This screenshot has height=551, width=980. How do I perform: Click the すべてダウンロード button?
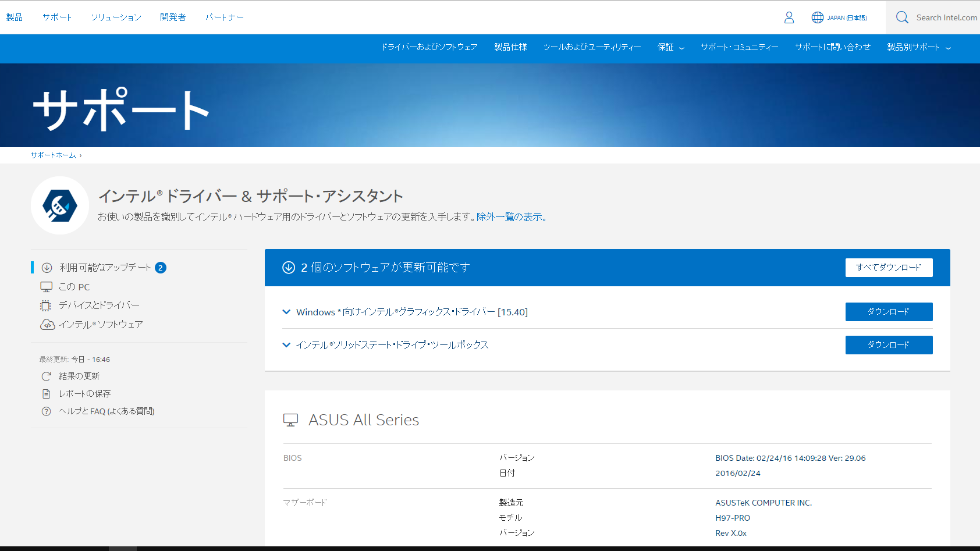click(x=889, y=268)
